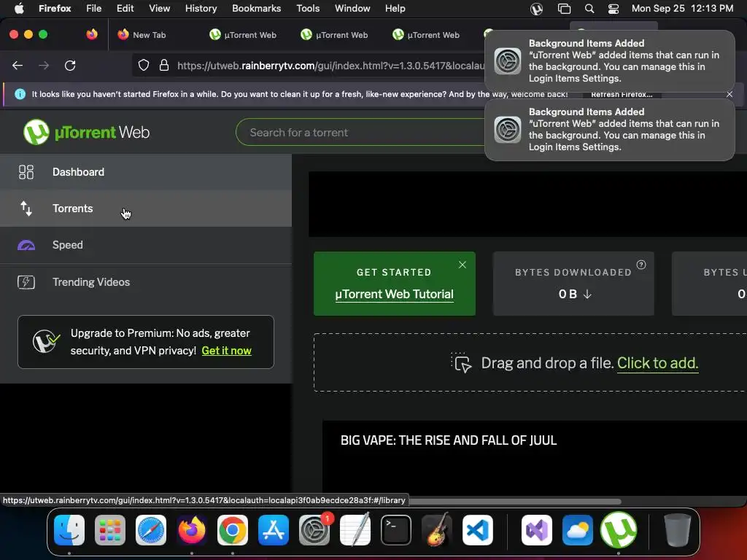
Task: Open the Torrents sidebar item
Action: click(x=146, y=209)
